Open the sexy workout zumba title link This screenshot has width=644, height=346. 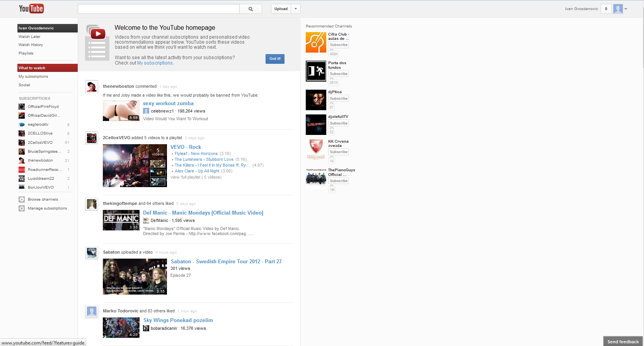click(168, 104)
